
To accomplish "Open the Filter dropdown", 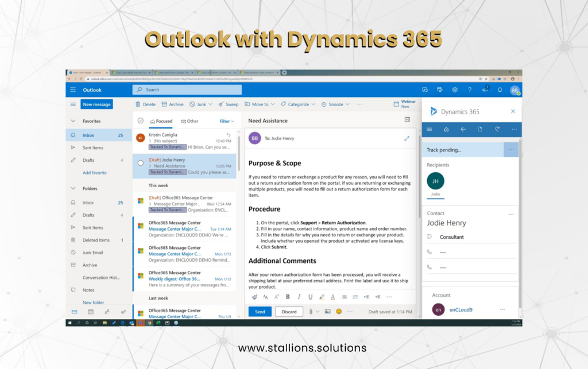I will (x=227, y=122).
